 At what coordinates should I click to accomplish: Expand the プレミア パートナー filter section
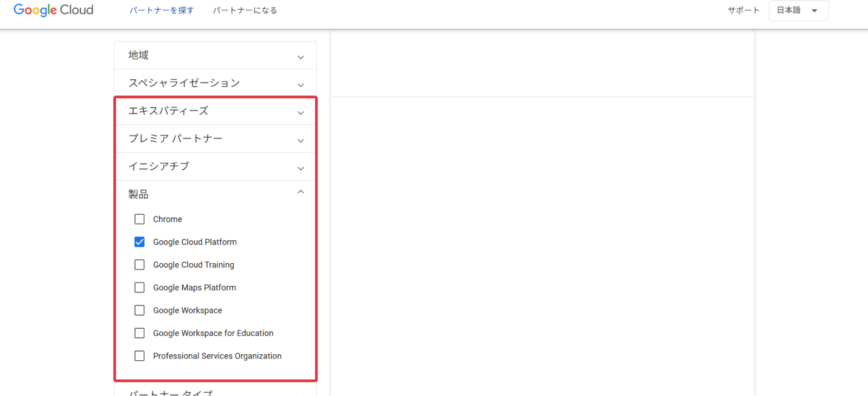coord(215,139)
